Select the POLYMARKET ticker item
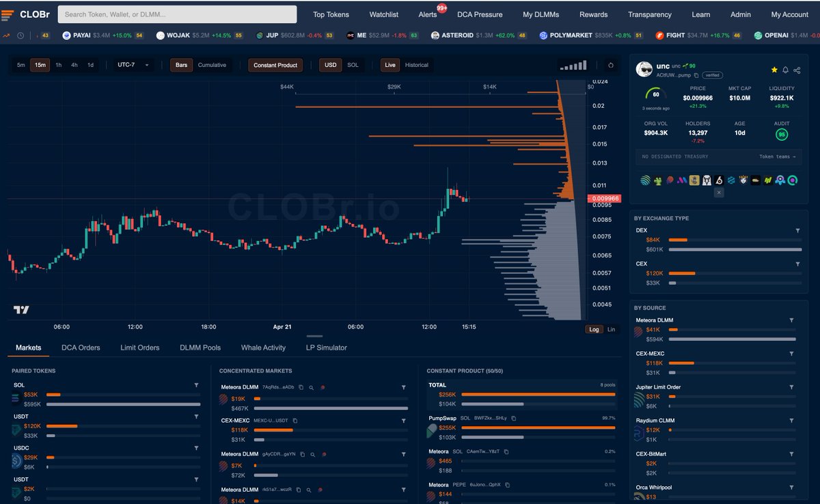The image size is (820, 504). click(590, 36)
